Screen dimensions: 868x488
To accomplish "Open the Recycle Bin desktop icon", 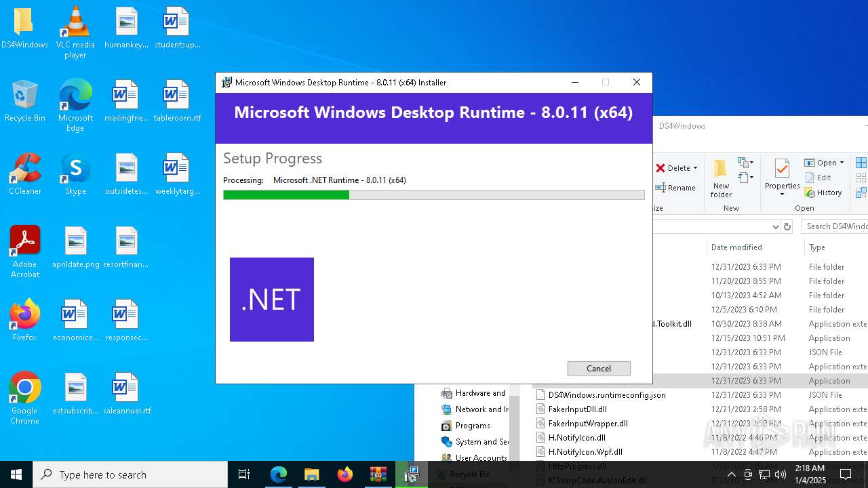I will (24, 102).
